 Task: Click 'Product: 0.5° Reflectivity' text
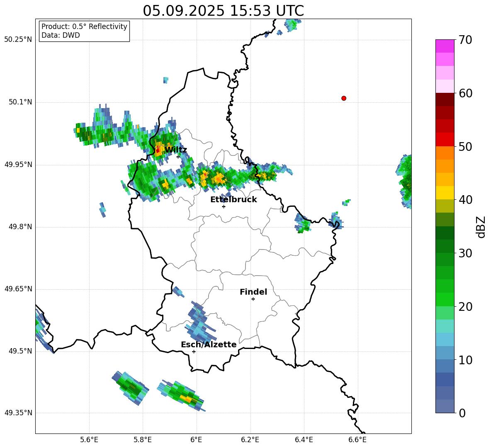[x=84, y=27]
